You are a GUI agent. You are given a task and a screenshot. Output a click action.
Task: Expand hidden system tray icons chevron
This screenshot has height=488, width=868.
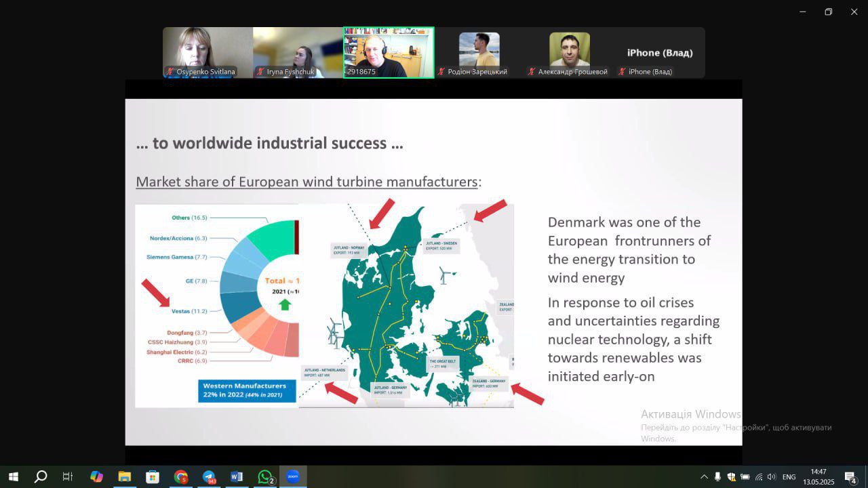click(704, 477)
